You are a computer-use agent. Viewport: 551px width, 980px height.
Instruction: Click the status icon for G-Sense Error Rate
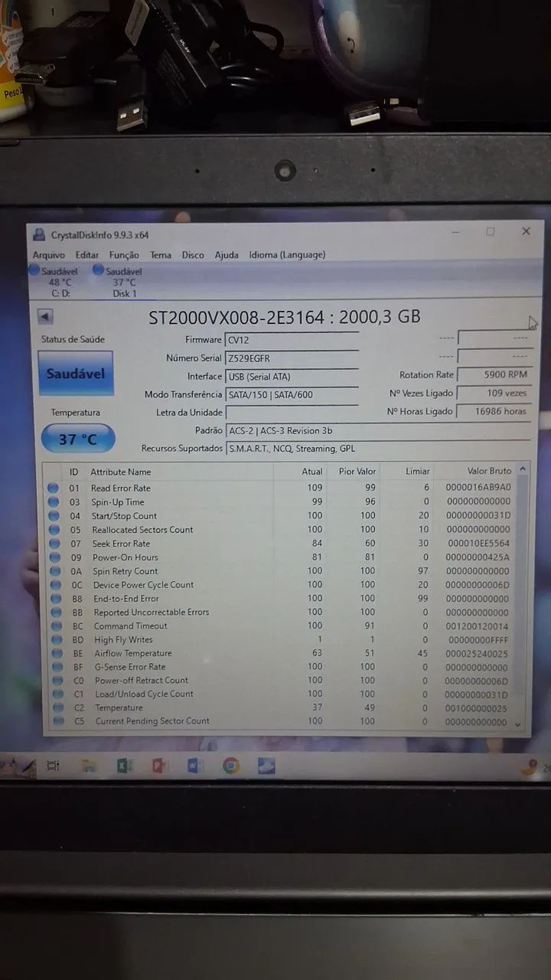[x=57, y=667]
